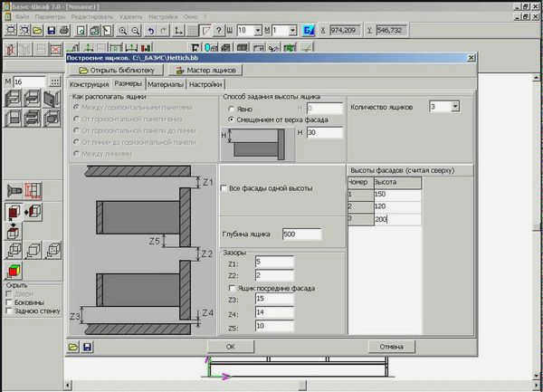Click the Z2 gap input field
This screenshot has width=543, height=392.
tap(274, 275)
